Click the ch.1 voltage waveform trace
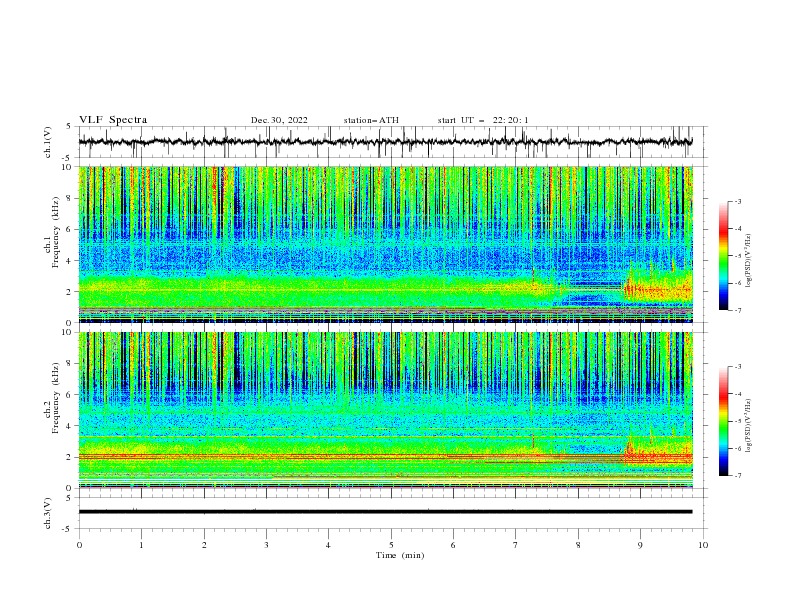The image size is (792, 612). pyautogui.click(x=385, y=142)
